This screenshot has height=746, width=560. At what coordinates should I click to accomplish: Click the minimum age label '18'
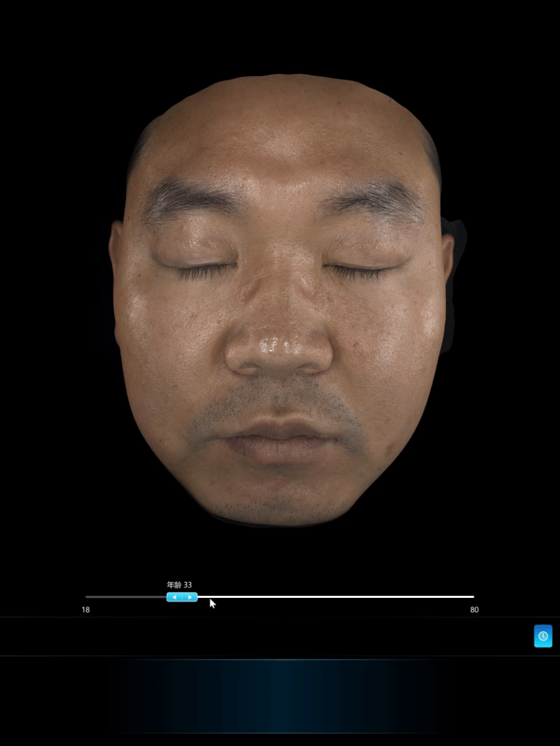click(86, 610)
